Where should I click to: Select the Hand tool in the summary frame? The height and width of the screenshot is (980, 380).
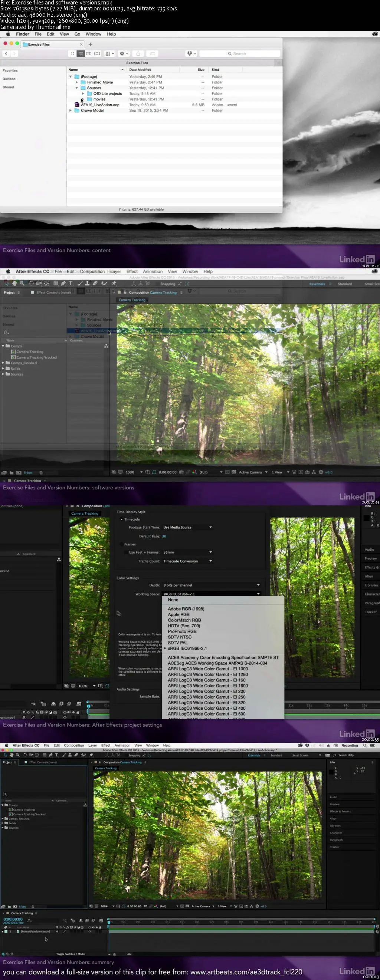pyautogui.click(x=12, y=755)
